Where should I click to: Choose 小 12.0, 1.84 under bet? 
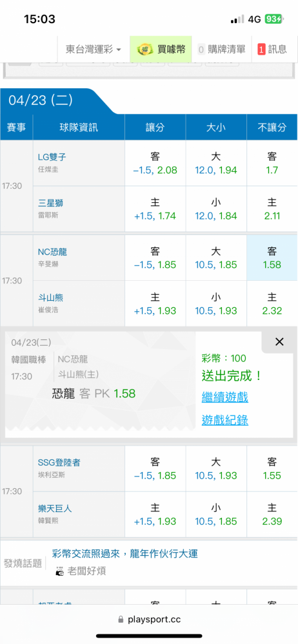point(216,209)
